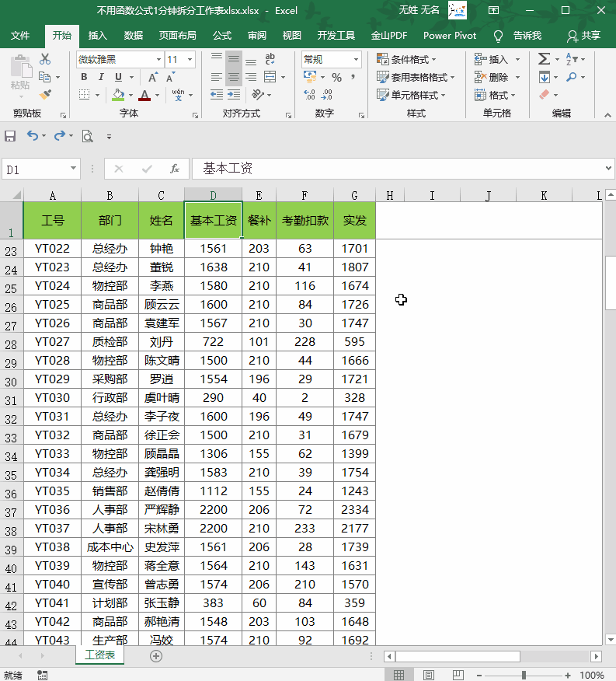Decrease decimal places icon
Screen dimensions: 616x681
click(x=327, y=95)
